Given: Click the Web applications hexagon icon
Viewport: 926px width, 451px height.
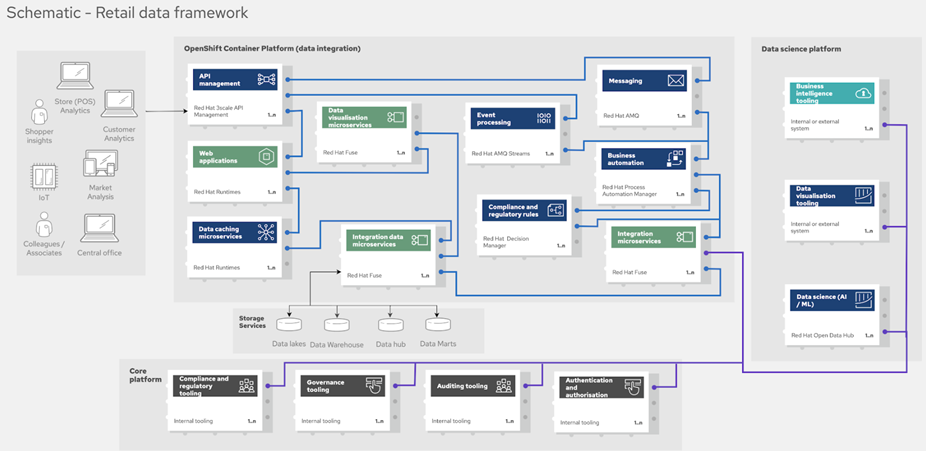Looking at the screenshot, I should (267, 157).
